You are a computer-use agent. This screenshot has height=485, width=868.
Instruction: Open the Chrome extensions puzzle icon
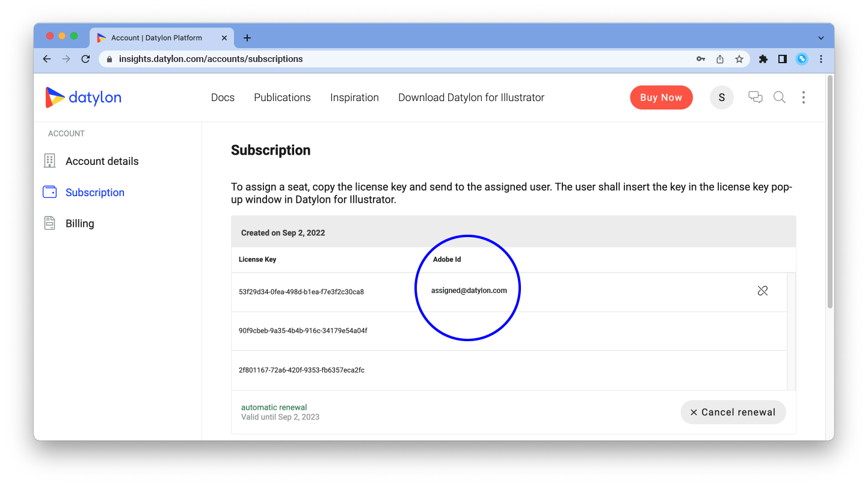(763, 59)
